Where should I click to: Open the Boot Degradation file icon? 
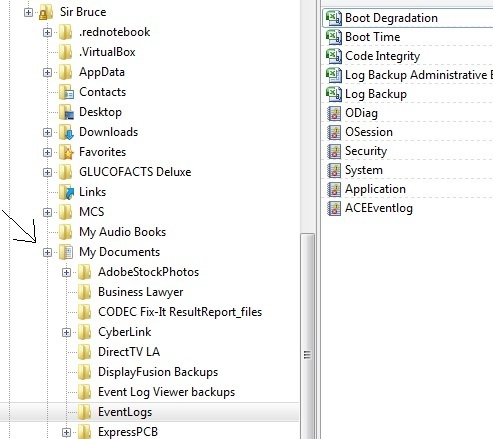pos(334,18)
